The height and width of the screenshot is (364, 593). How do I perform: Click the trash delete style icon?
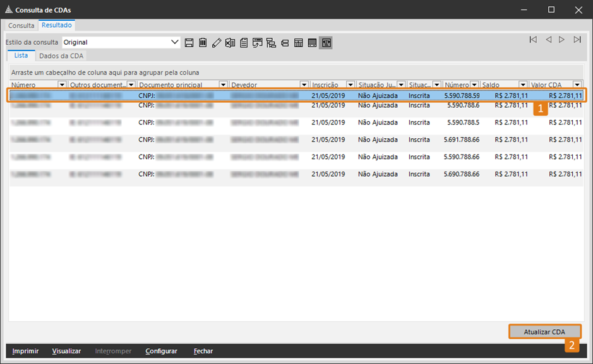click(203, 43)
